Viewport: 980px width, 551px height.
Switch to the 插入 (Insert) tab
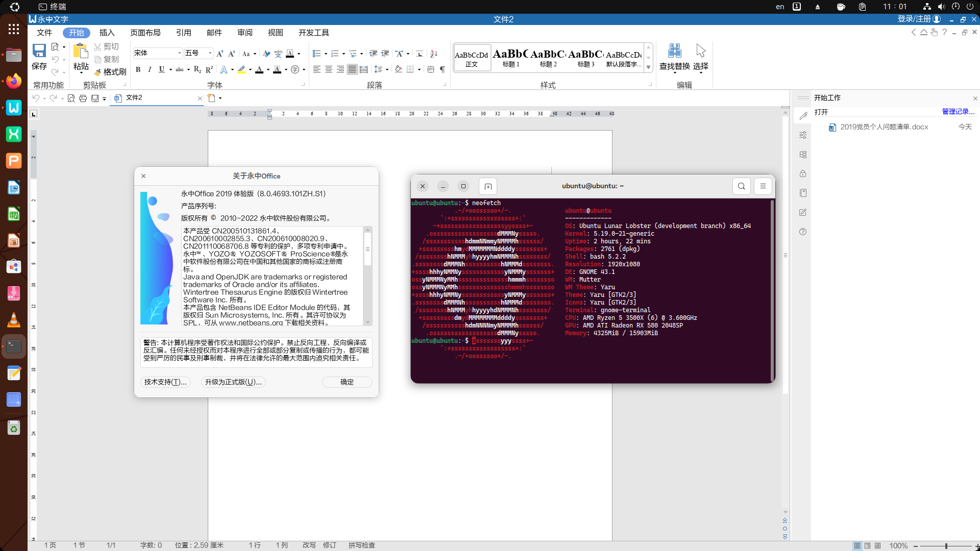pyautogui.click(x=107, y=33)
